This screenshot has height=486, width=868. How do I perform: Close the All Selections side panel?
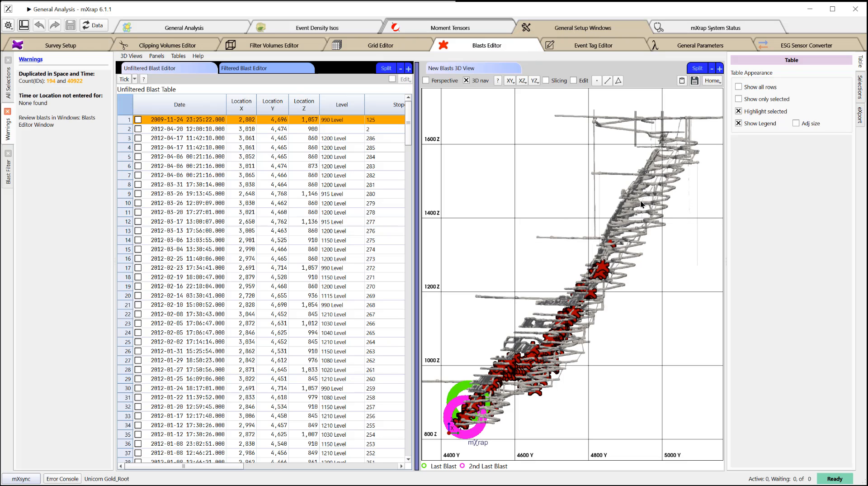8,60
